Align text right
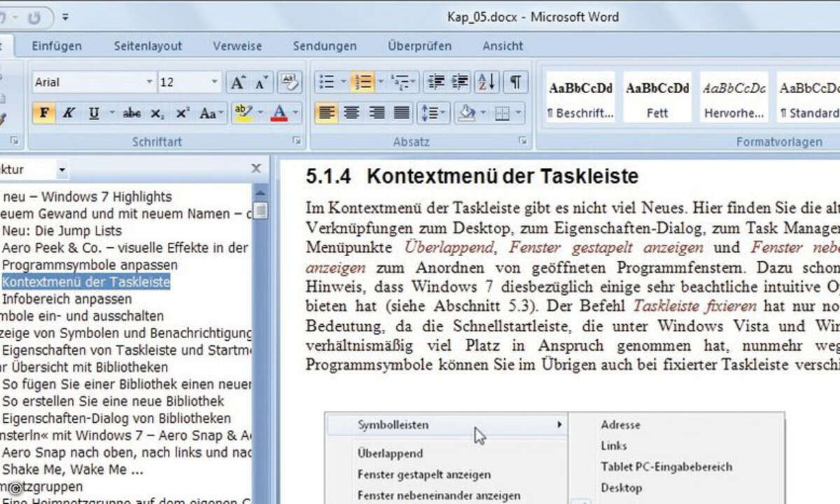840x504 pixels. pos(377,113)
